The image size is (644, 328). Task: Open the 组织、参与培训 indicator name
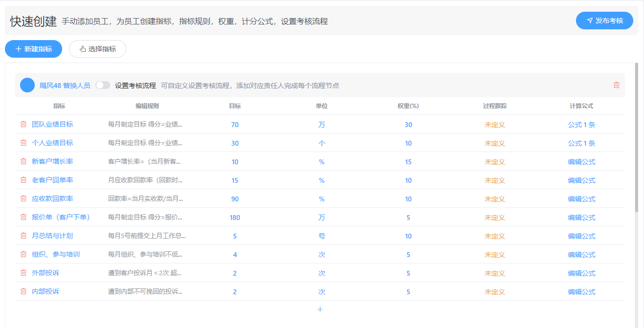click(56, 255)
